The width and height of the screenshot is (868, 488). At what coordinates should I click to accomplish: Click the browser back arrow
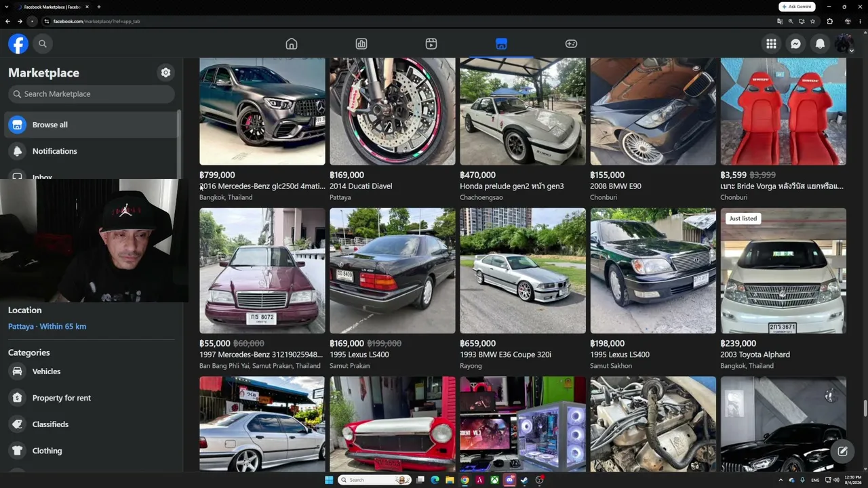coord(7,22)
